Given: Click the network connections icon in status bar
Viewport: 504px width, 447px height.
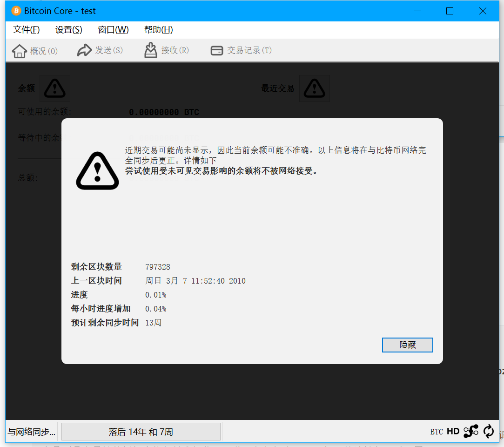Looking at the screenshot, I should (471, 431).
